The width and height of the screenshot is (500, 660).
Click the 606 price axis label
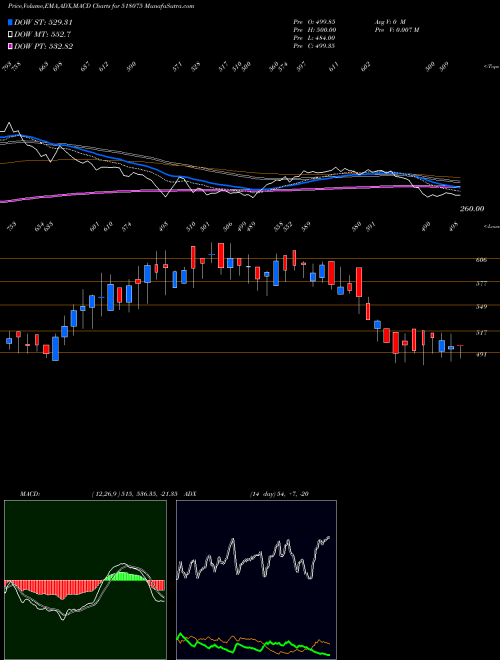481,260
